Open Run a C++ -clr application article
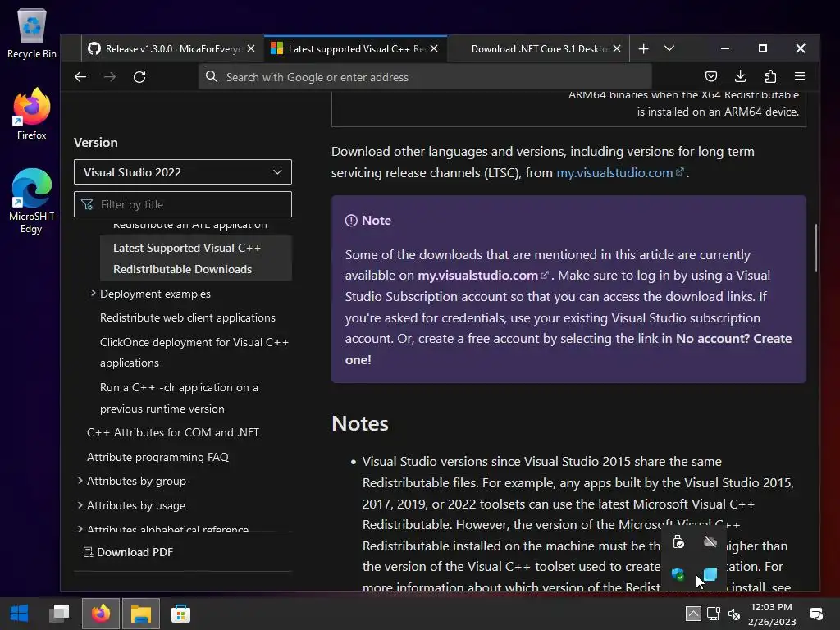Screen dimensions: 840x630 click(179, 398)
